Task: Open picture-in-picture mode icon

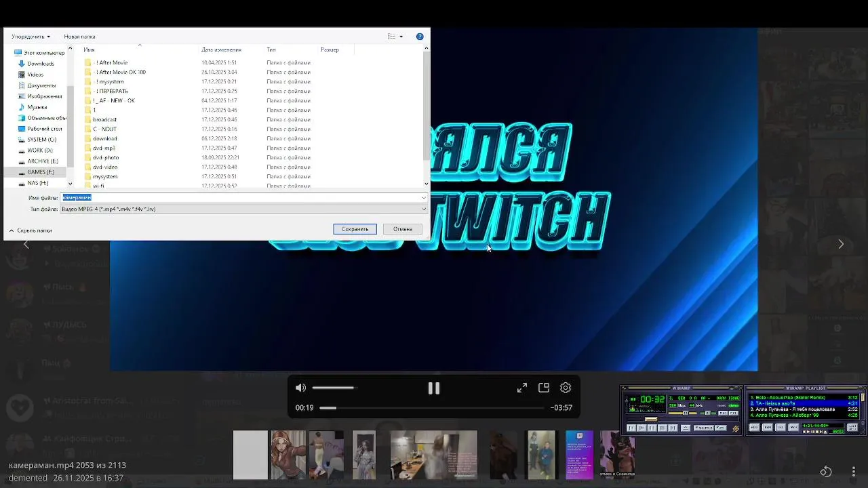Action: 544,388
